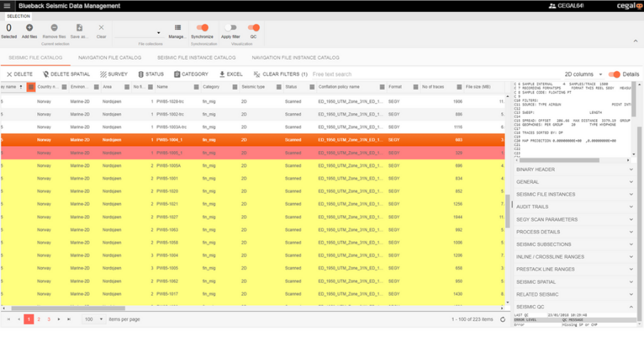Click the Save as icon
The height and width of the screenshot is (362, 644).
tap(79, 28)
